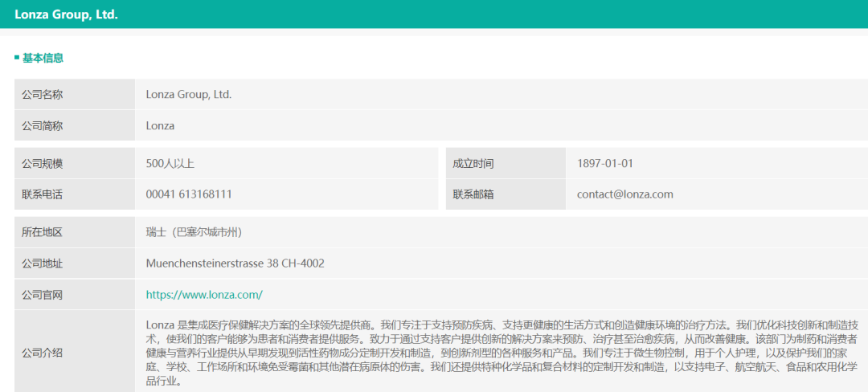Screen dimensions: 868x392
Task: Select the address Muenchensteinerstrasse 38 CH-4002
Action: pyautogui.click(x=235, y=263)
